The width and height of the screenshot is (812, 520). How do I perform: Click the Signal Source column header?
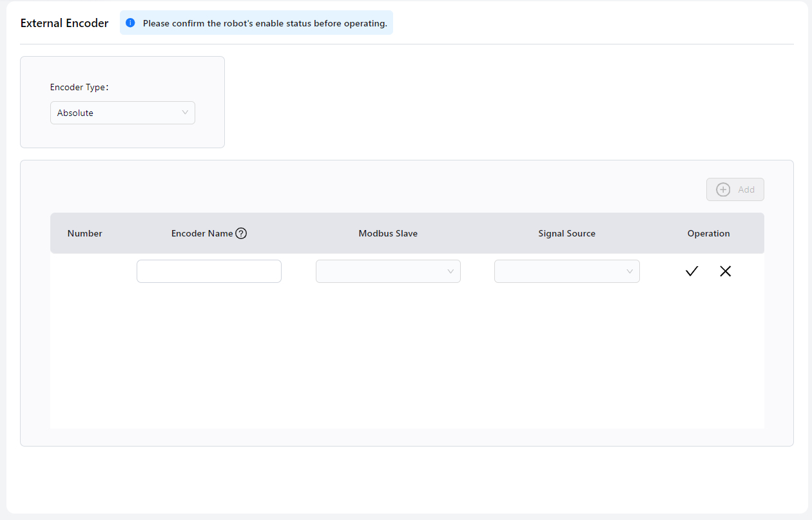[566, 233]
